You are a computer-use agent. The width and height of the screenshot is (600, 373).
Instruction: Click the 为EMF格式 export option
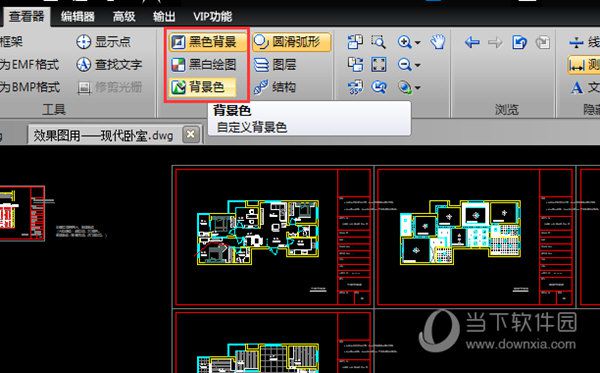[29, 64]
